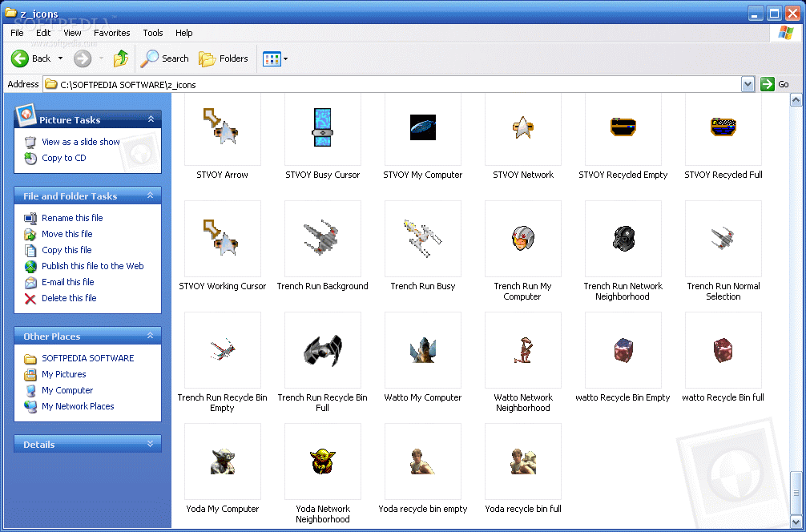
Task: Click the Back toolbar button
Action: click(30, 58)
